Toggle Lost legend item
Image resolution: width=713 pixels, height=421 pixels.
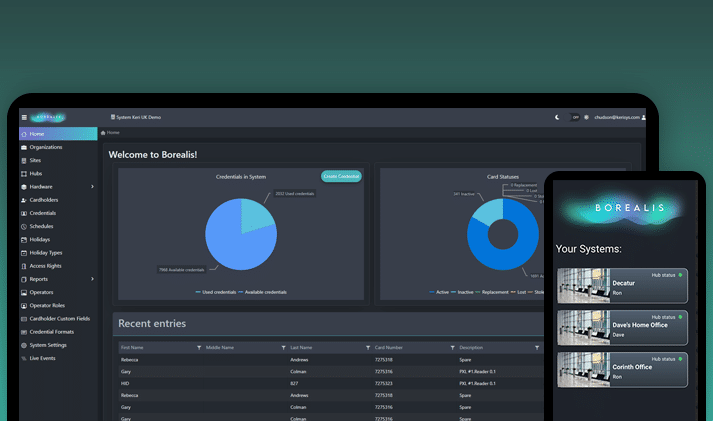tap(518, 292)
